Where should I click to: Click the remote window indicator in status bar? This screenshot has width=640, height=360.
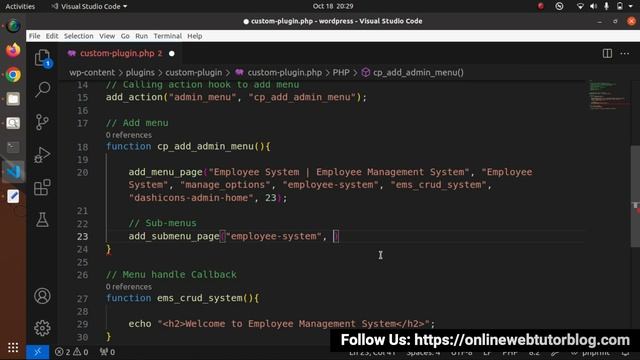38,352
